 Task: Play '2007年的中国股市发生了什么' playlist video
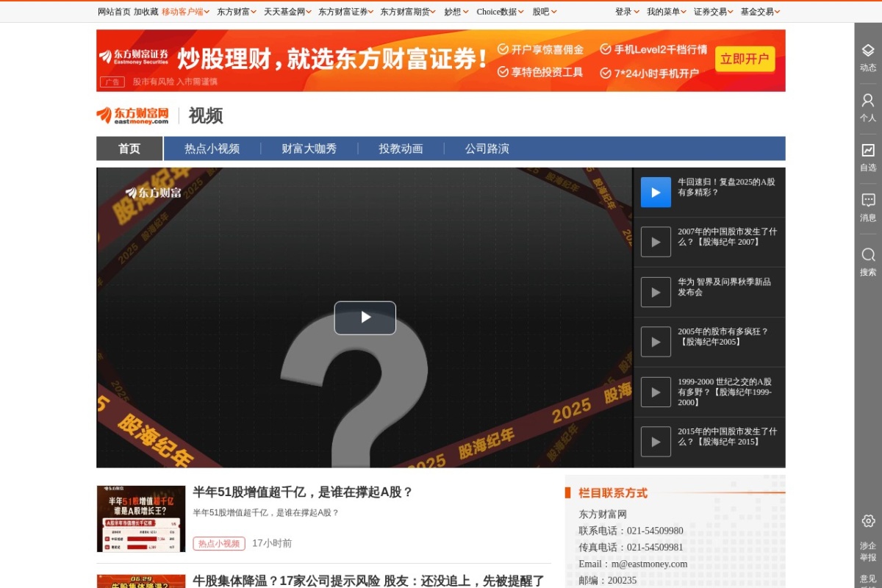[656, 242]
